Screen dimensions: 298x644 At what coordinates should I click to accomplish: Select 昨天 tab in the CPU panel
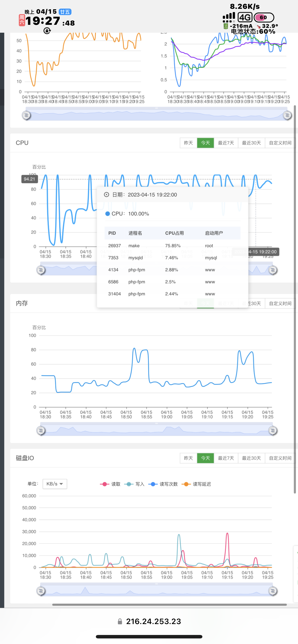188,143
